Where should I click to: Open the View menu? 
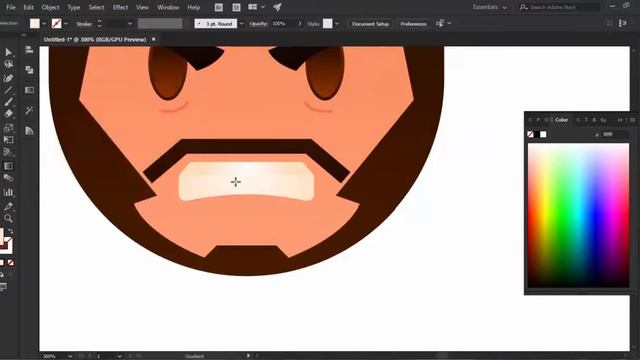[x=142, y=7]
